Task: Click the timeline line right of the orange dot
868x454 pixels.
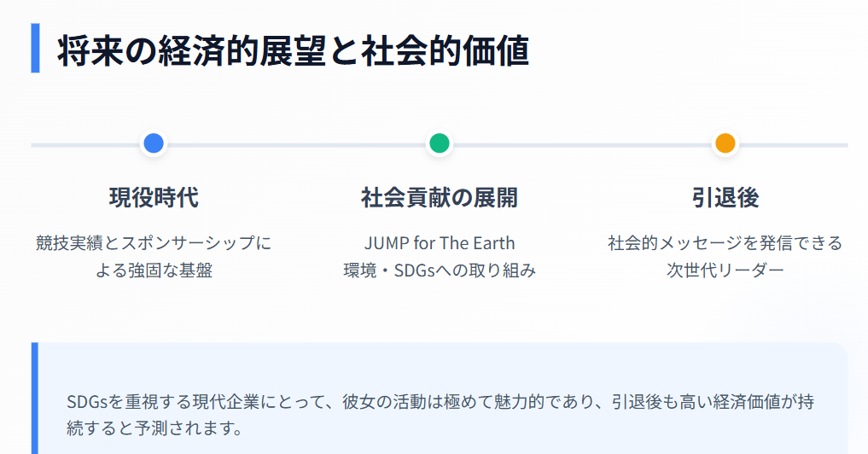Action: point(792,145)
